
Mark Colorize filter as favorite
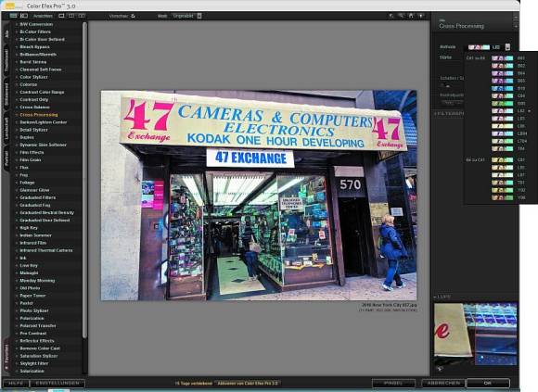point(16,84)
